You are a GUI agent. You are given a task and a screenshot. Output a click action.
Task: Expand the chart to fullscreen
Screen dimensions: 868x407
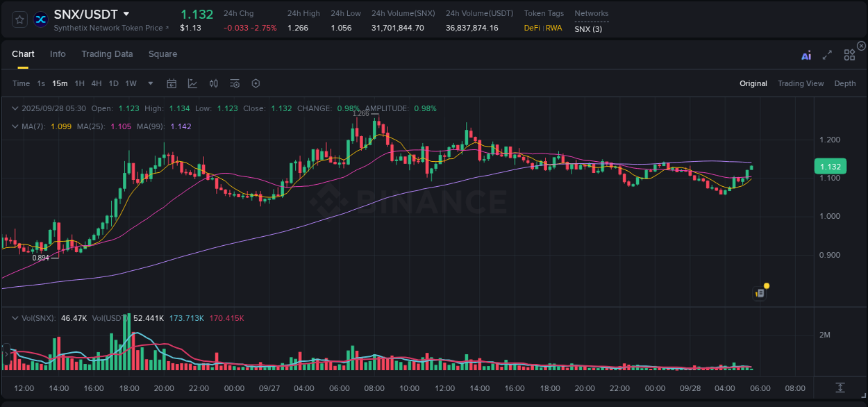point(826,54)
